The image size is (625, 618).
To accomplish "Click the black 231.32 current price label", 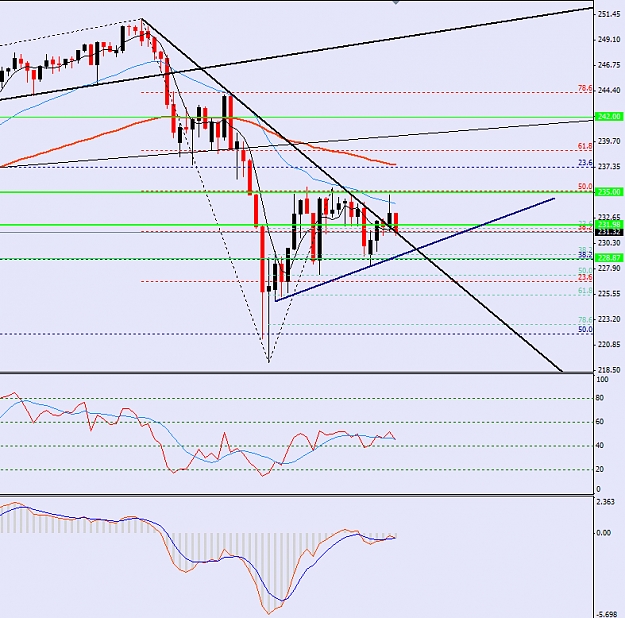I will click(x=609, y=232).
